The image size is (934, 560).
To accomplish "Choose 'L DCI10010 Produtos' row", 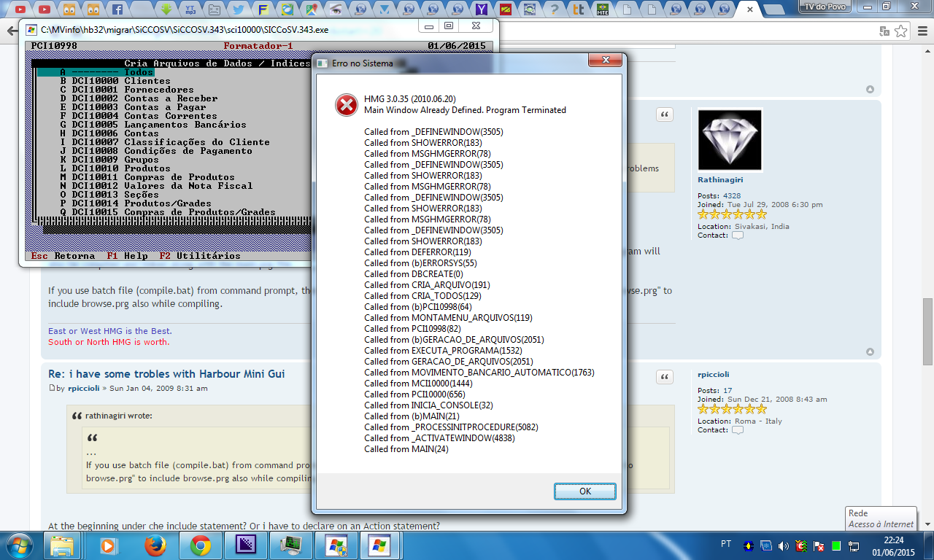I will [x=115, y=168].
